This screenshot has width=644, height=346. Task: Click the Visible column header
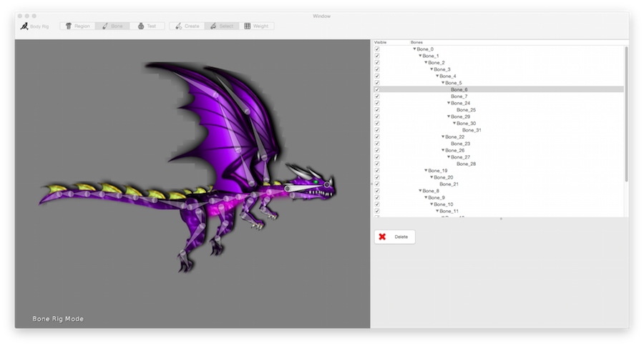pos(380,43)
